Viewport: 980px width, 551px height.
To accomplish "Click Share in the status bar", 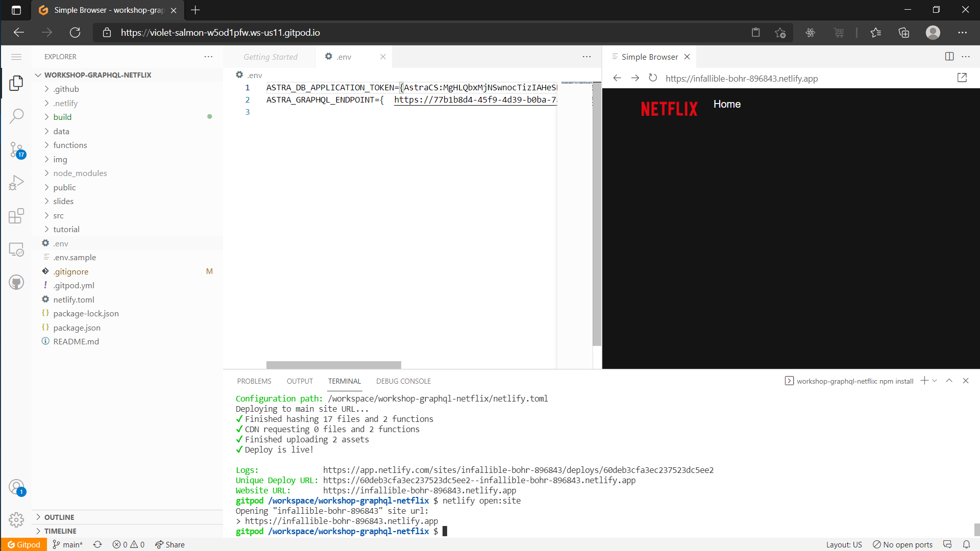I will tap(170, 544).
